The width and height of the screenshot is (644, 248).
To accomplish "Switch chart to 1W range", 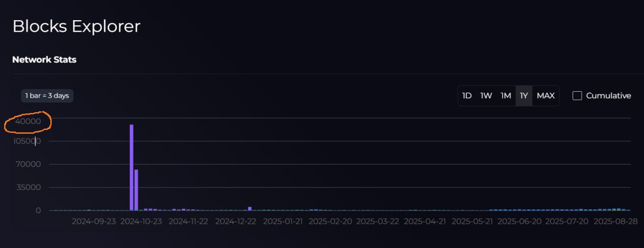I will click(486, 96).
